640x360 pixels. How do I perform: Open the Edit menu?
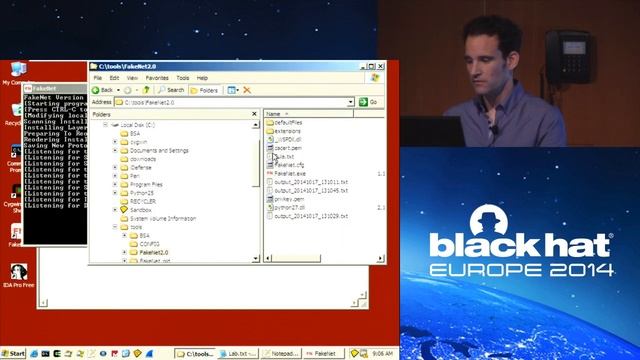[x=114, y=78]
